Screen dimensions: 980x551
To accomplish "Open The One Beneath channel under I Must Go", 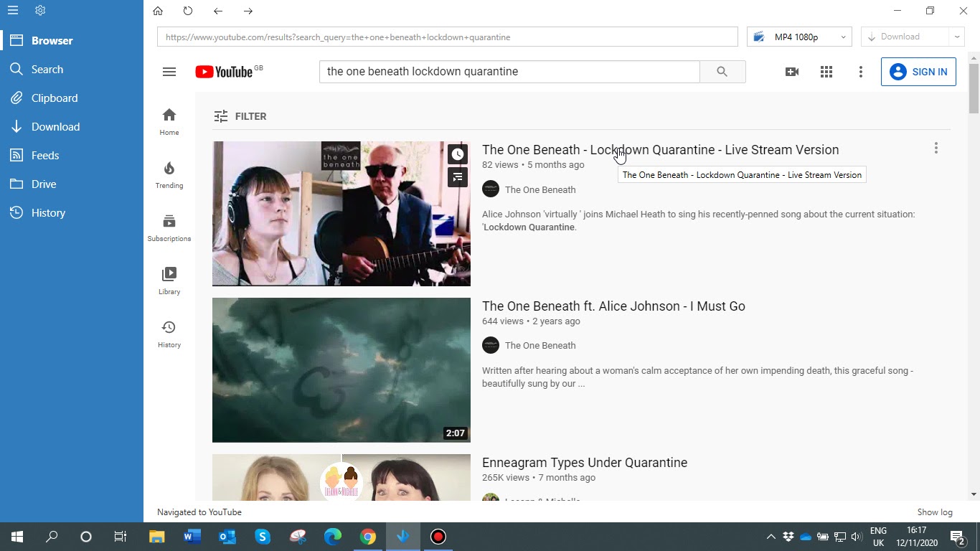I will click(x=540, y=346).
